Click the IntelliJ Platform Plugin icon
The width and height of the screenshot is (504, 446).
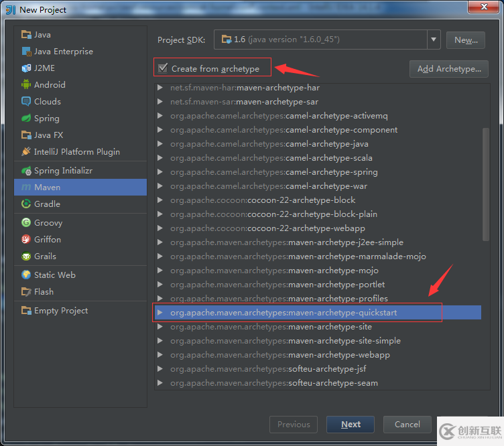coord(25,151)
